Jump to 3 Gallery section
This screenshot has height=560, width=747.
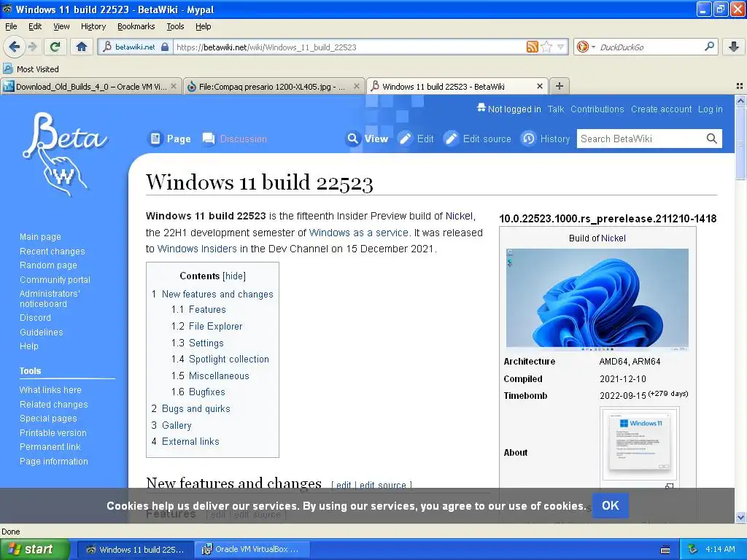(171, 425)
